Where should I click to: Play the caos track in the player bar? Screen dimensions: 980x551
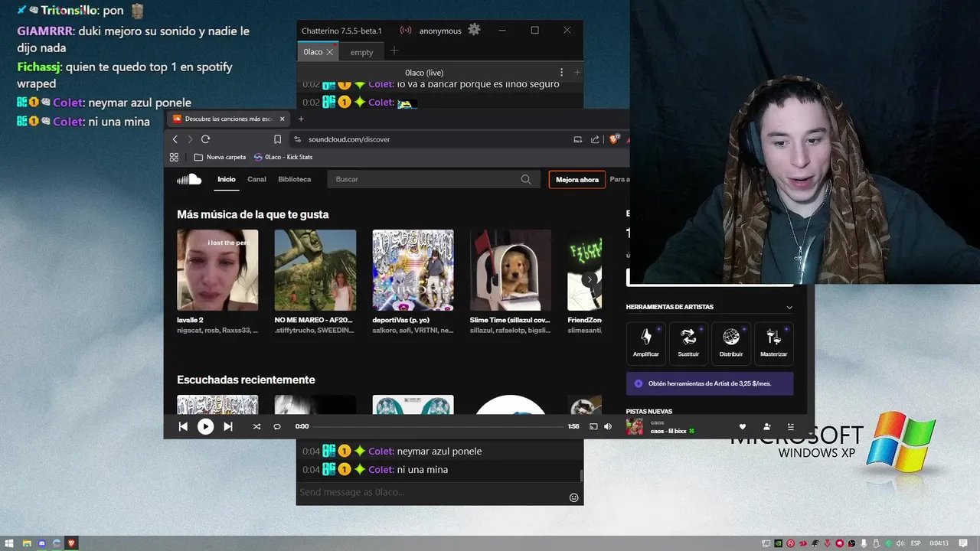205,426
